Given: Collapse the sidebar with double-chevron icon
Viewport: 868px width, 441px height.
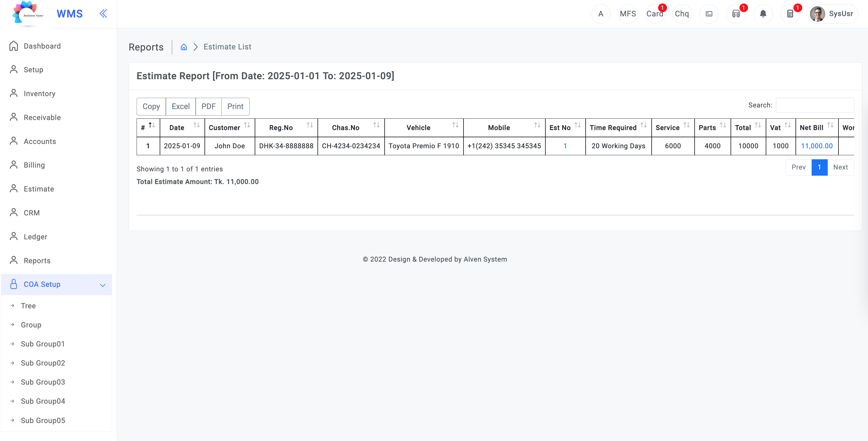Looking at the screenshot, I should (103, 13).
